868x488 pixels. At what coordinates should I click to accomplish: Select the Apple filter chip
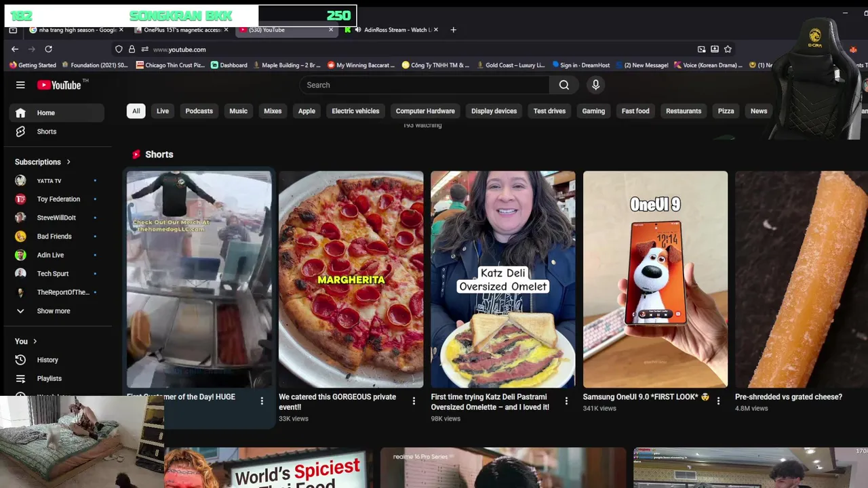coord(307,111)
